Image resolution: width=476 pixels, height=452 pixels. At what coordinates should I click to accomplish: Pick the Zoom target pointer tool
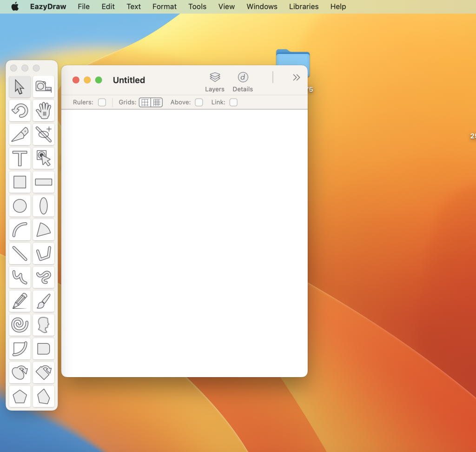44,158
